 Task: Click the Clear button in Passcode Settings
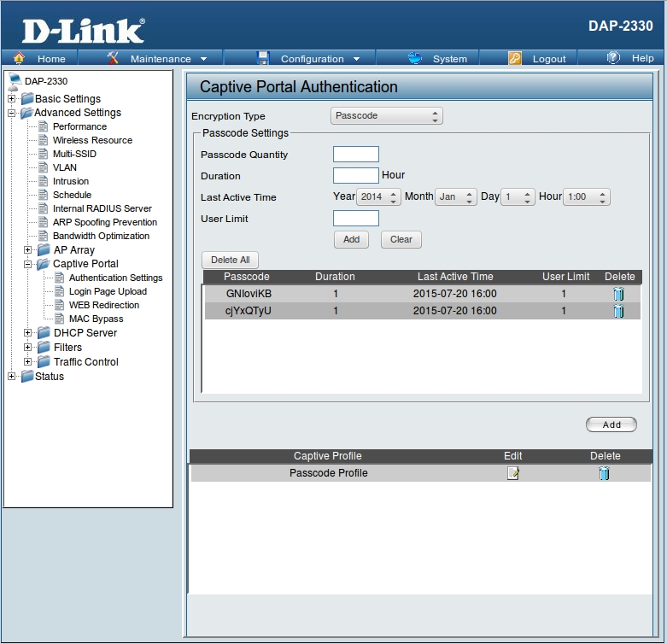pyautogui.click(x=401, y=239)
